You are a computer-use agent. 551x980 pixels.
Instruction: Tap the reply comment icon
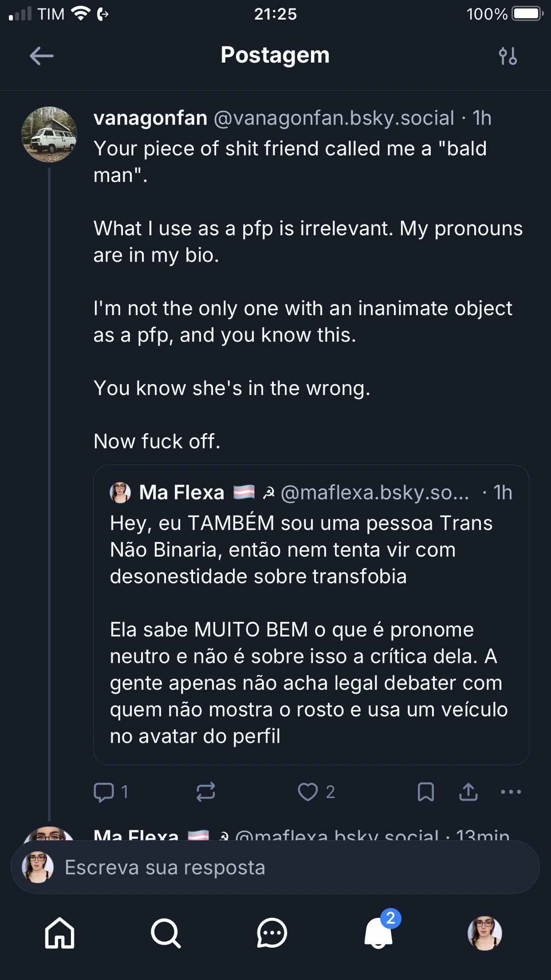click(x=104, y=792)
